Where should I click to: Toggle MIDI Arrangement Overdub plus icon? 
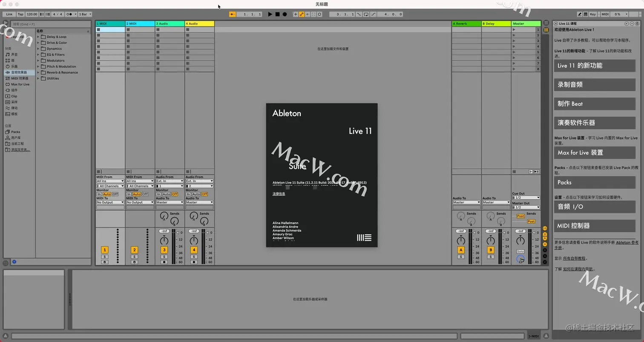click(x=296, y=14)
